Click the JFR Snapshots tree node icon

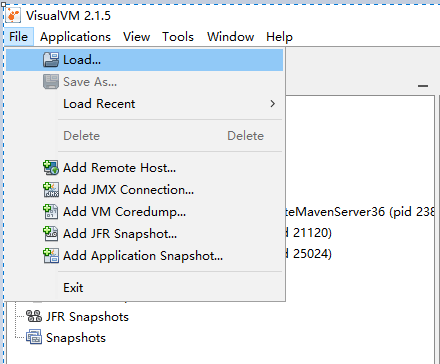pyautogui.click(x=34, y=316)
